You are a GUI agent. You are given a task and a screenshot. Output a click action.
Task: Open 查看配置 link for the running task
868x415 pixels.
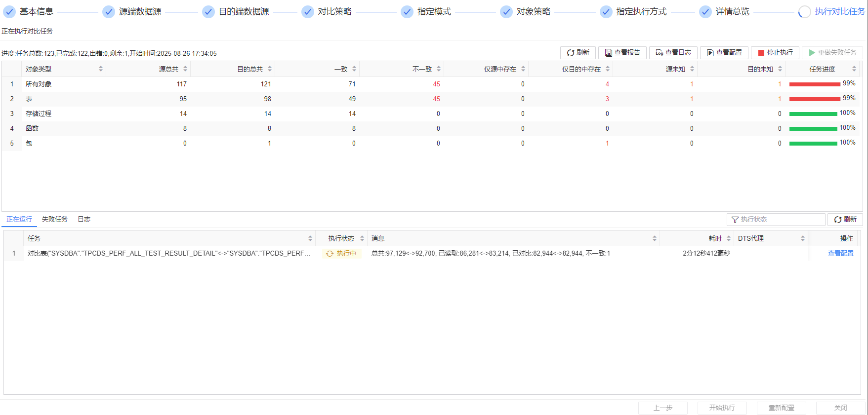(x=840, y=254)
